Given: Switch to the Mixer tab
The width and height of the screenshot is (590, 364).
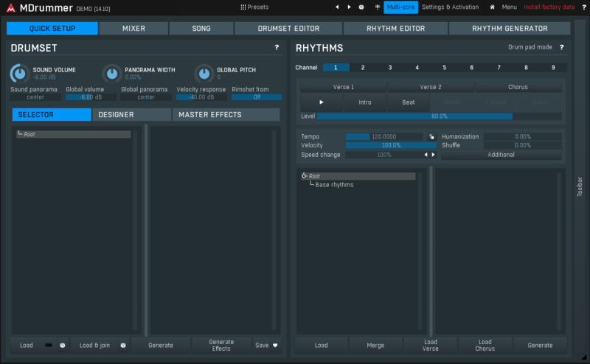Looking at the screenshot, I should pyautogui.click(x=133, y=28).
